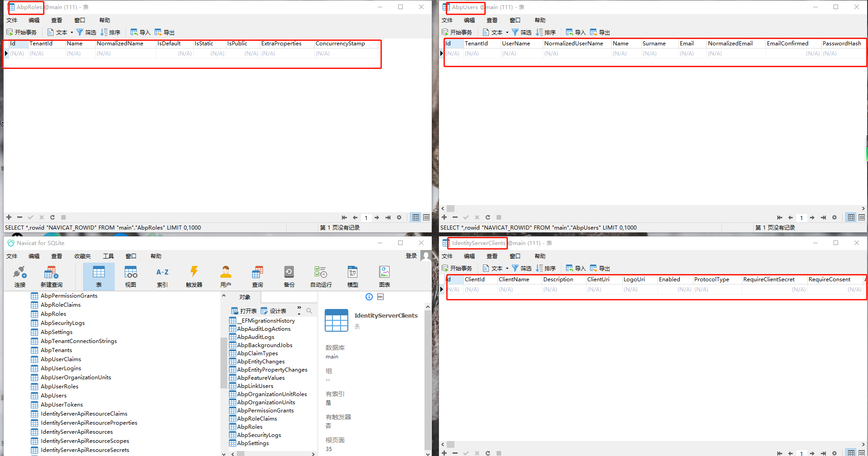Click the page number input field in AbpRoles window

coord(366,217)
